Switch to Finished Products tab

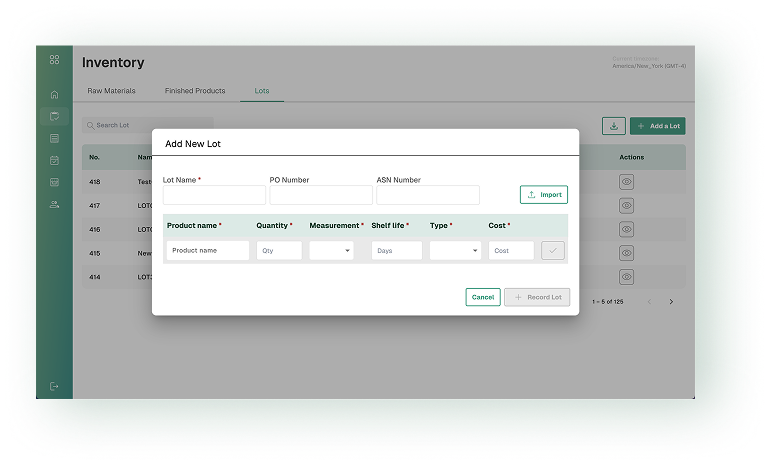coord(195,91)
